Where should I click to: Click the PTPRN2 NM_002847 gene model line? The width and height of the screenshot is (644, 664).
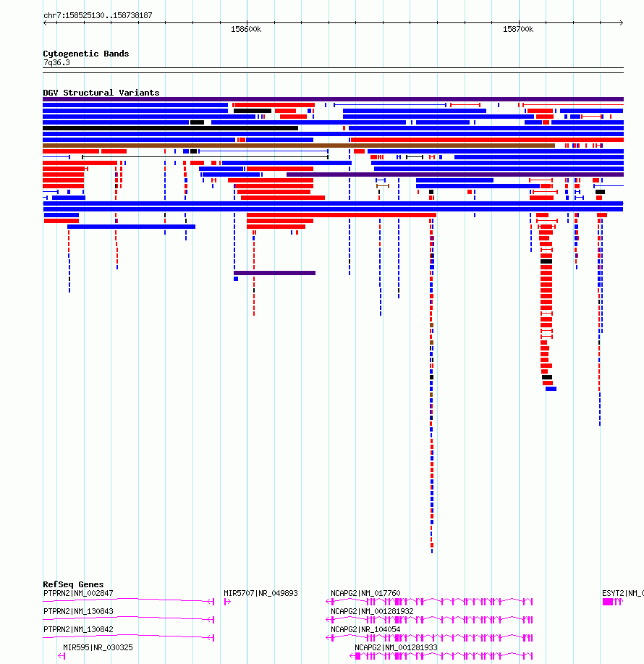click(x=129, y=600)
